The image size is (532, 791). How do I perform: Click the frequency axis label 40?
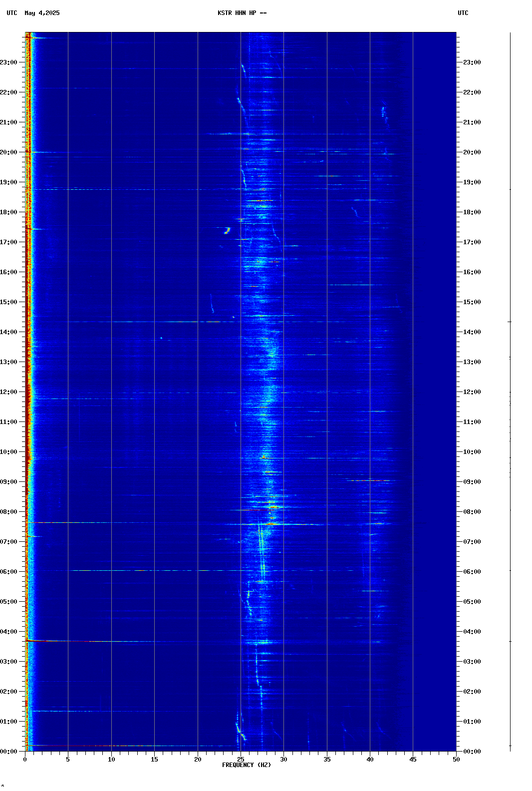(x=370, y=760)
